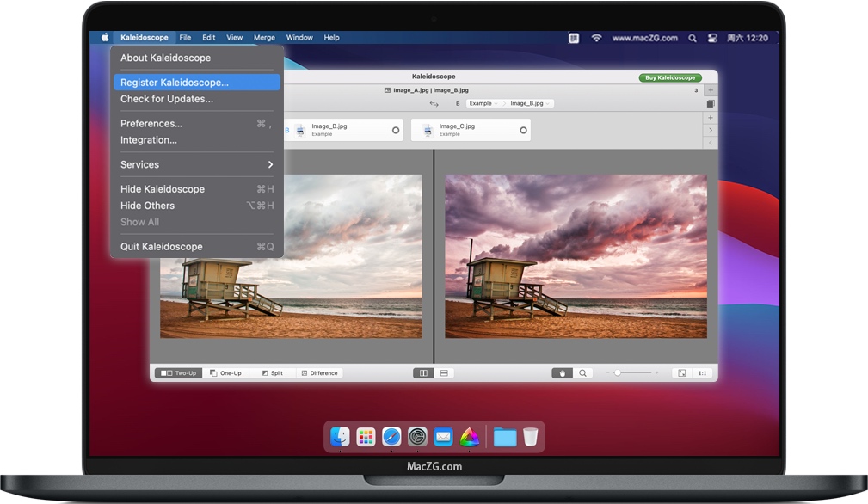Screen dimensions: 868x504
Task: Select the hand pan tool
Action: point(562,373)
